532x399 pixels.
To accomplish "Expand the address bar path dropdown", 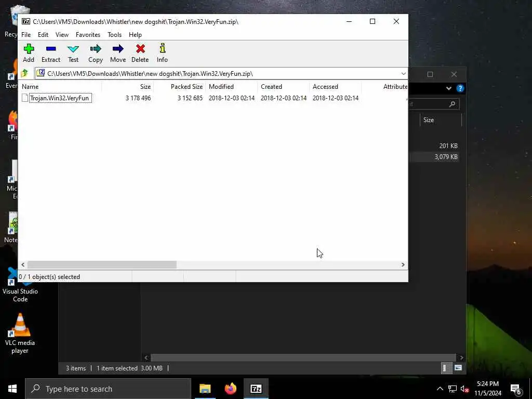I will tap(403, 74).
